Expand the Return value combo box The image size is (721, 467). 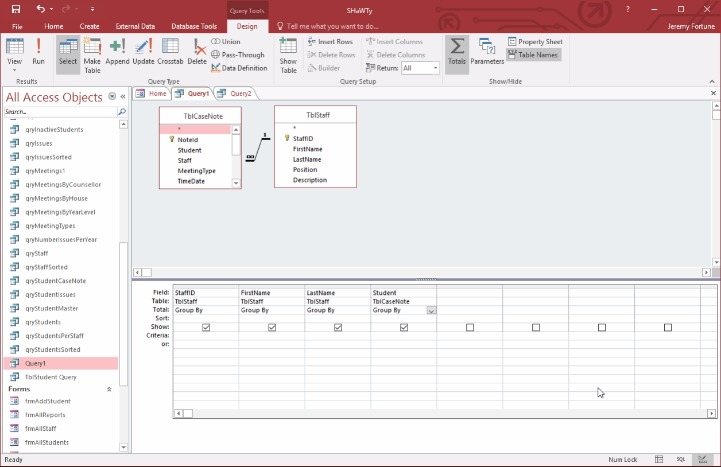pyautogui.click(x=435, y=68)
